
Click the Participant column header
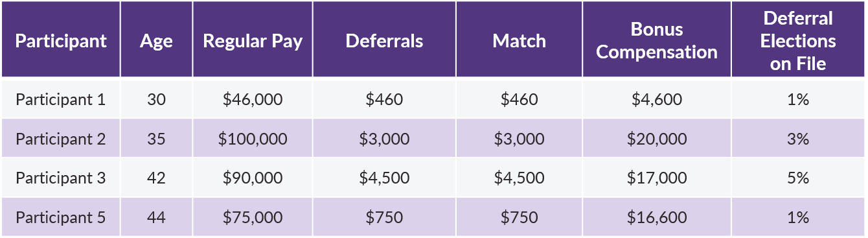pyautogui.click(x=61, y=42)
